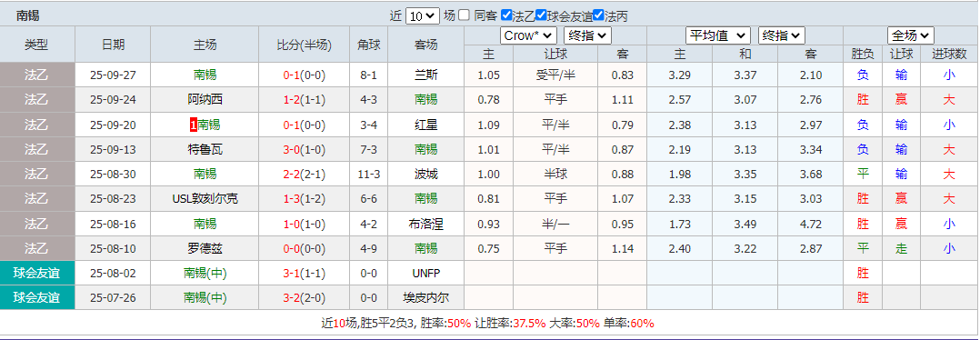
Task: Toggle the 同客 checkbox
Action: pos(464,15)
